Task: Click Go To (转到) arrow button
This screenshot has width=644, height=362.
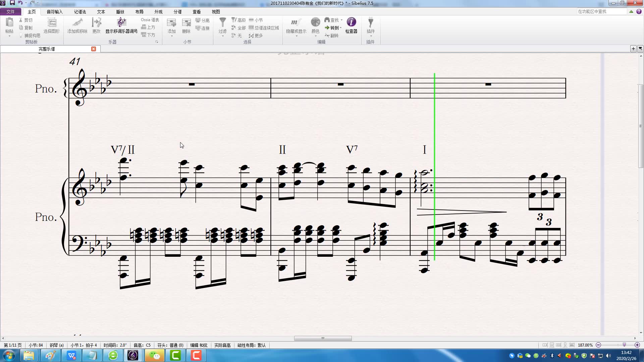Action: (x=332, y=28)
